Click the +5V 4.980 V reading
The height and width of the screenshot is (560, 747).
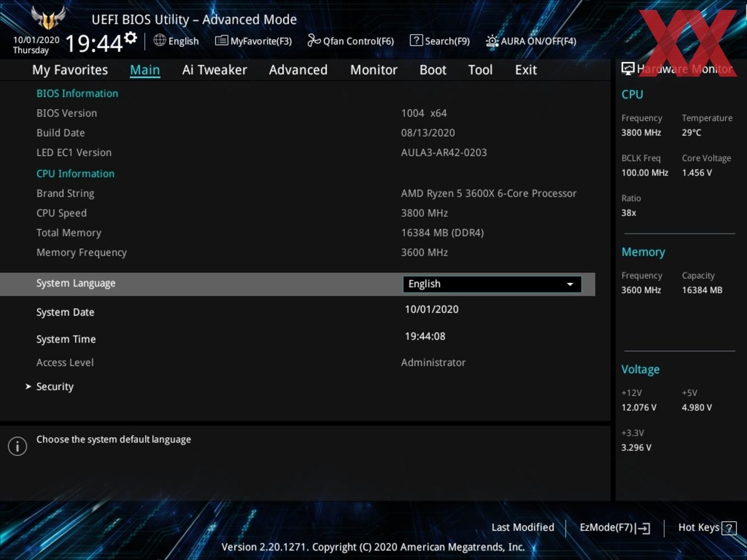697,407
